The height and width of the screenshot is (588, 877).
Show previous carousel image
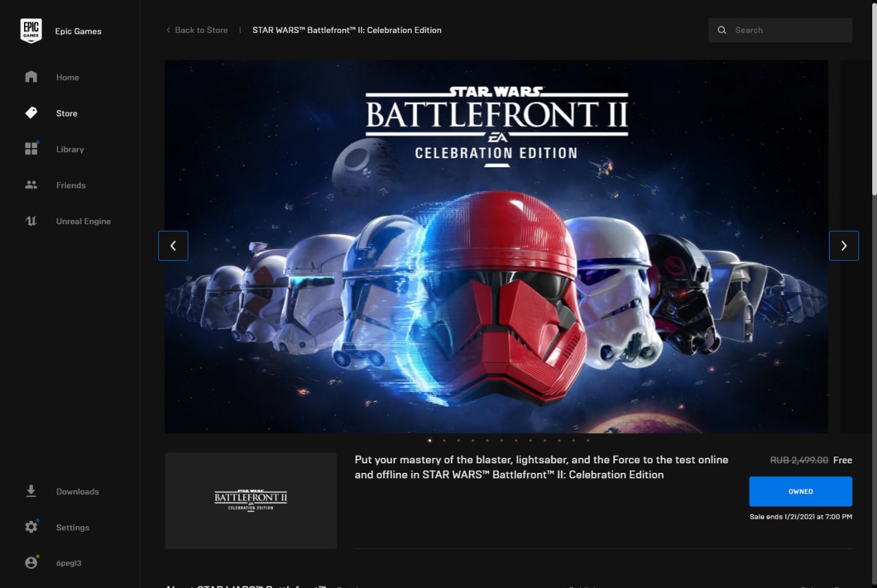(173, 245)
